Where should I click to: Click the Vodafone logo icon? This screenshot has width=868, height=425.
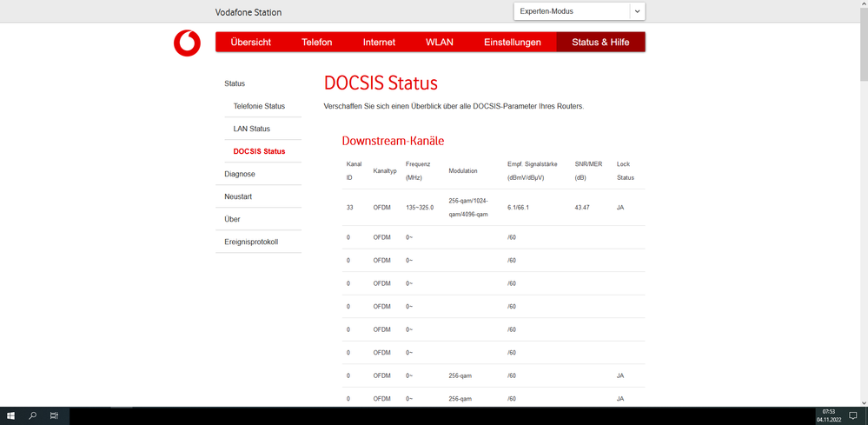[x=187, y=43]
